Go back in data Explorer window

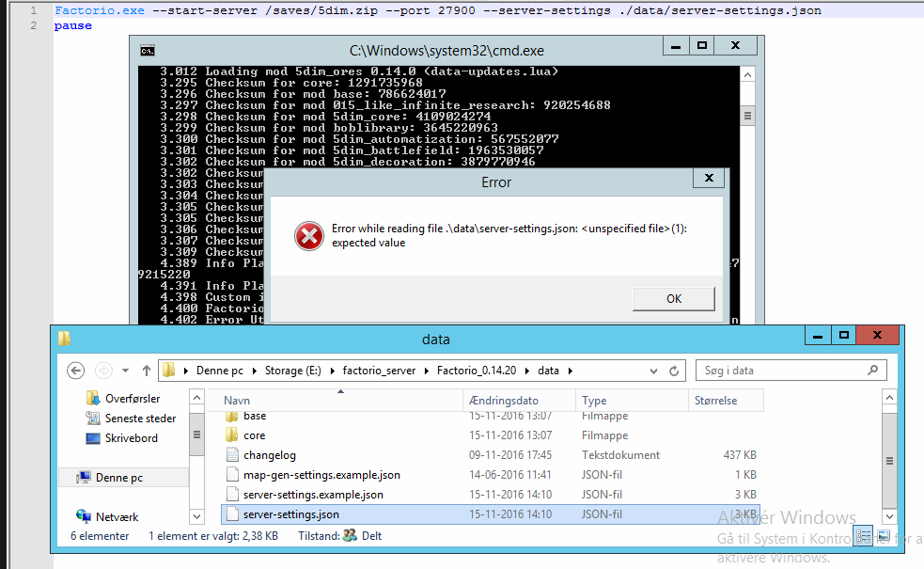point(75,371)
